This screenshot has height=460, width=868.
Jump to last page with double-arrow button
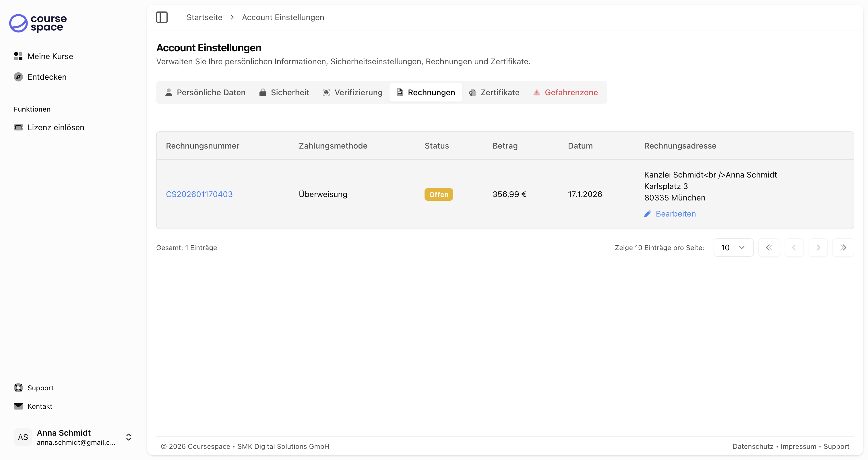click(x=843, y=247)
